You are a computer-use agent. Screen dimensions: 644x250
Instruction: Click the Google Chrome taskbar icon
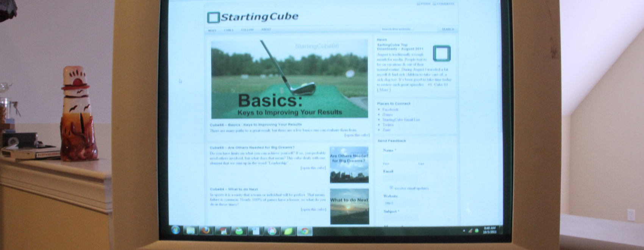coord(305,231)
